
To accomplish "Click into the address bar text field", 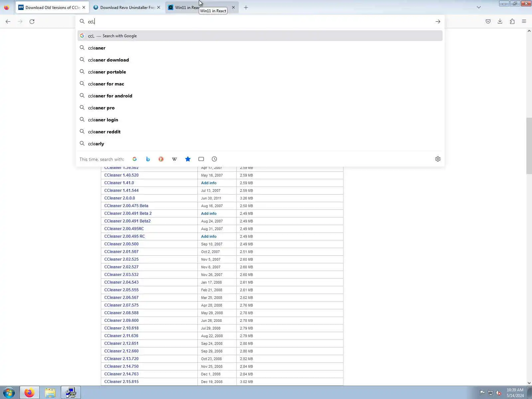I will 259,22.
